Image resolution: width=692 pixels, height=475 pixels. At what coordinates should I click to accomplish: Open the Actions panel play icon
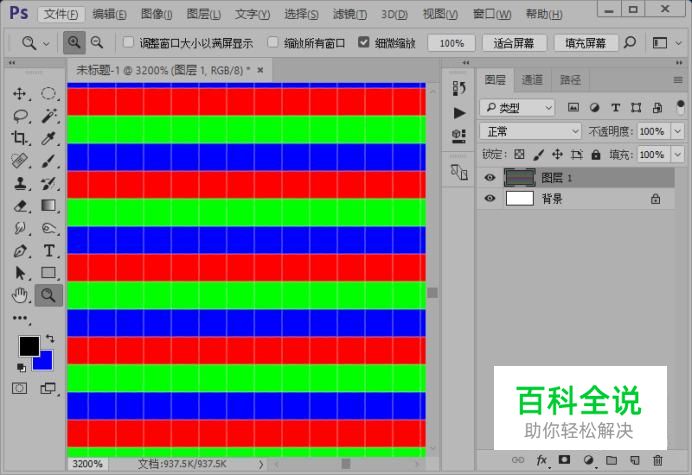pos(459,113)
